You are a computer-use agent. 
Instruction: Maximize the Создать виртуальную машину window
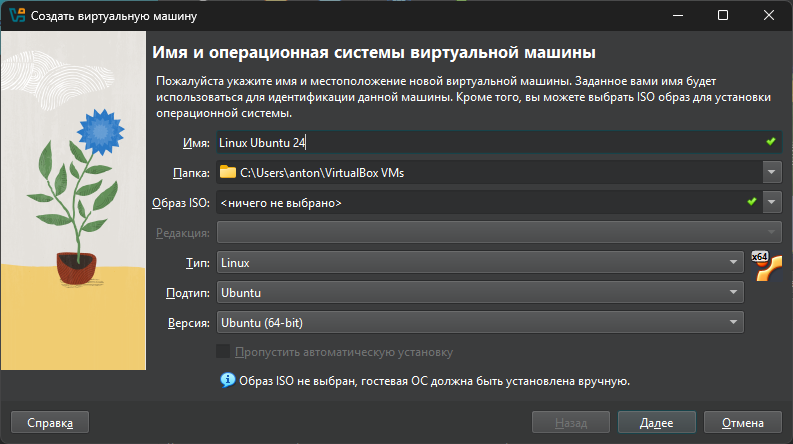coord(723,16)
